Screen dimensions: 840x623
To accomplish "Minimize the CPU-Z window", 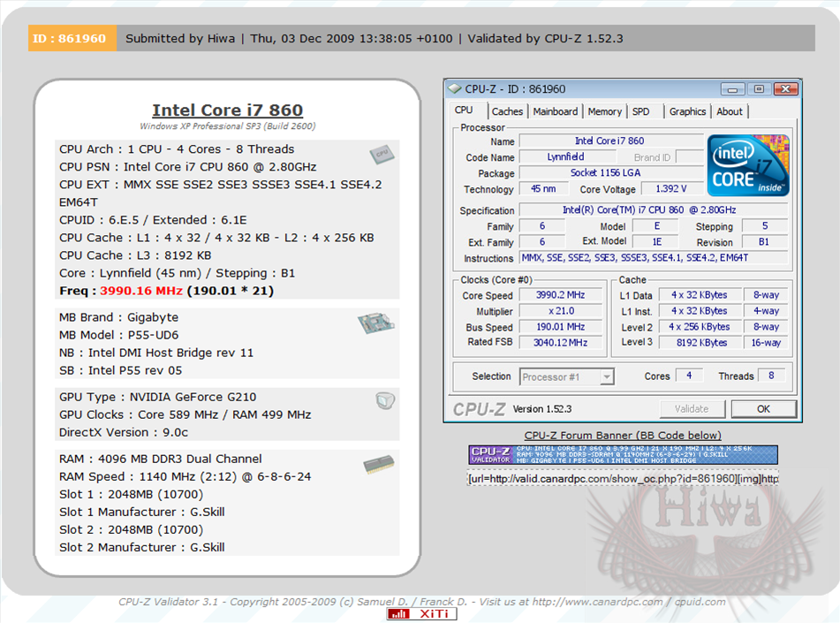I will (733, 89).
